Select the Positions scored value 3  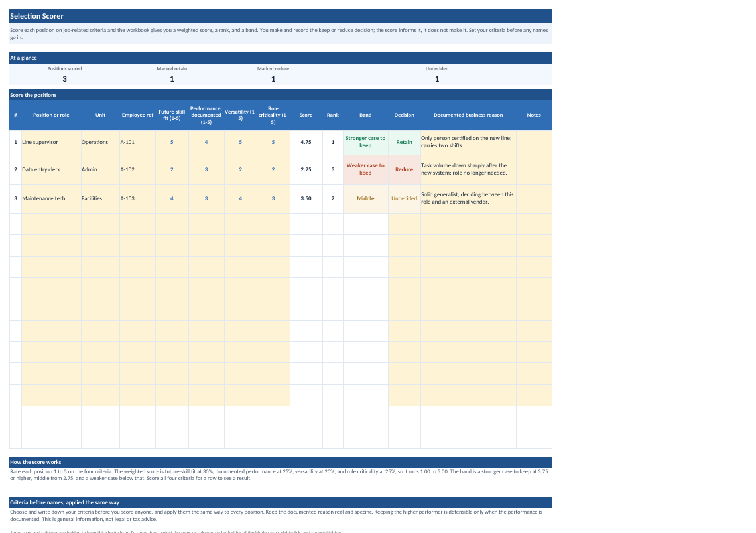pyautogui.click(x=64, y=79)
